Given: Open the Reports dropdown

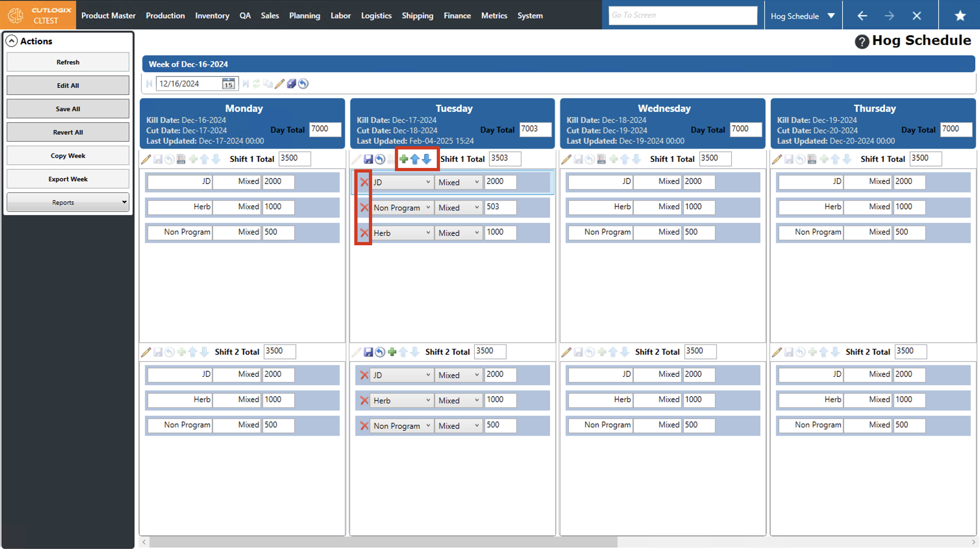Looking at the screenshot, I should [68, 202].
